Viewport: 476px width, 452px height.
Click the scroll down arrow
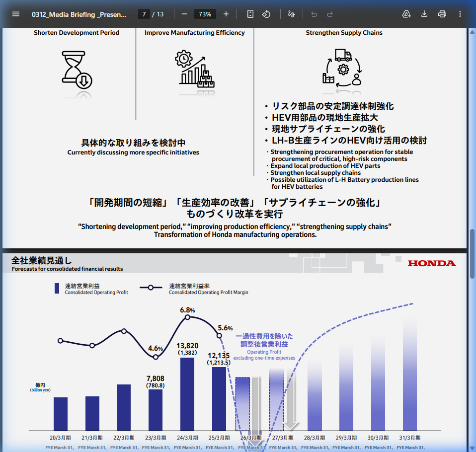(x=472, y=448)
